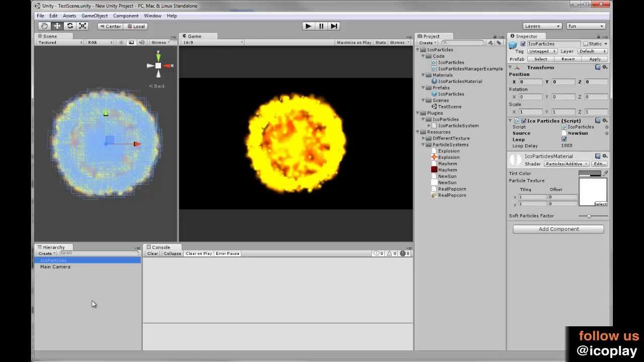Viewport: 644px width, 362px height.
Task: Click the Project panel search-by-type icon
Action: pyautogui.click(x=492, y=43)
